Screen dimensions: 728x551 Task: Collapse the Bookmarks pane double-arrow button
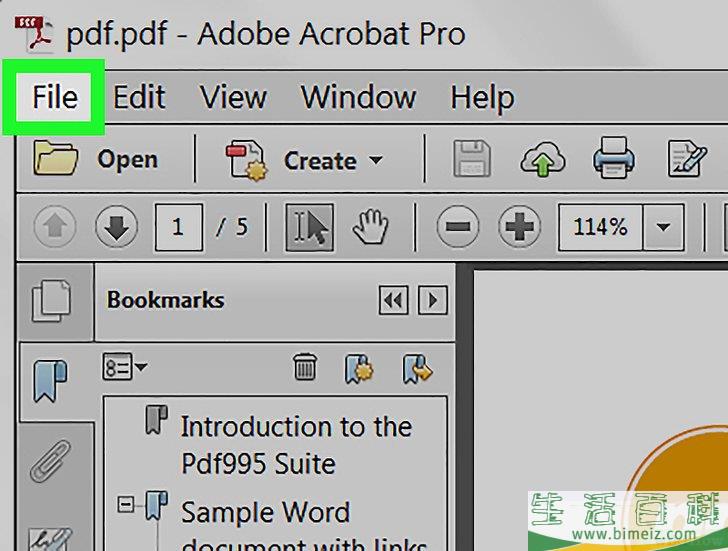tap(393, 300)
